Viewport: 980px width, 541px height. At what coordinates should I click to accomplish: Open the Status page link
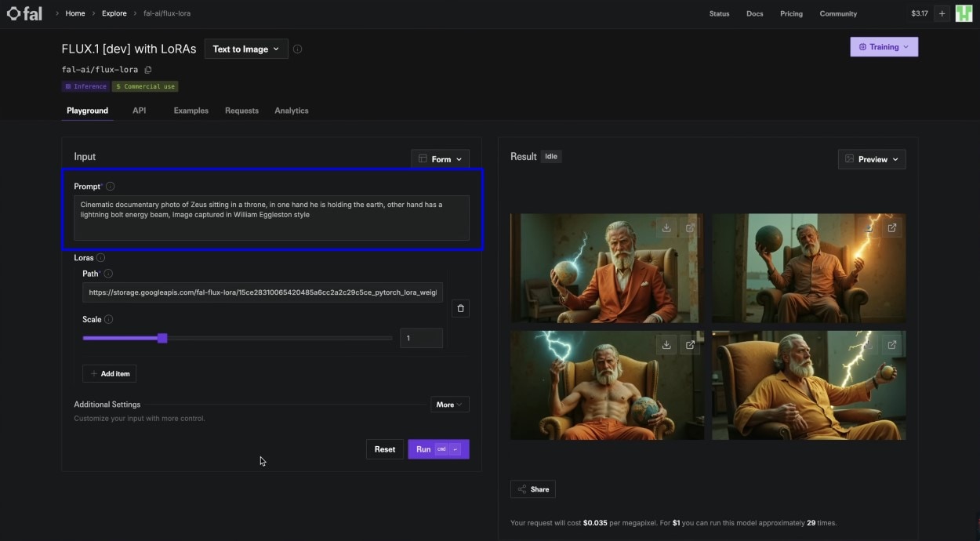[x=719, y=14]
